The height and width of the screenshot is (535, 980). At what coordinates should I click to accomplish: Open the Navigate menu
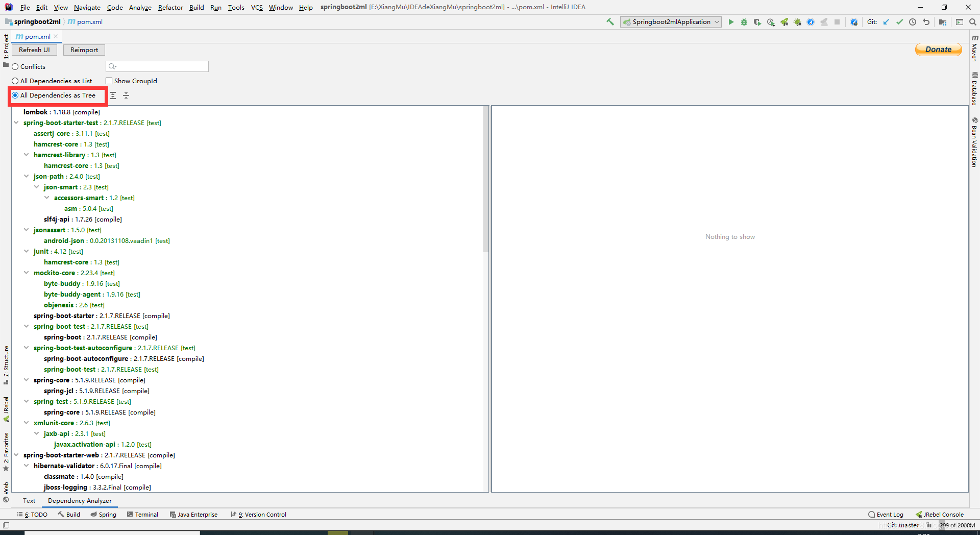coord(87,7)
